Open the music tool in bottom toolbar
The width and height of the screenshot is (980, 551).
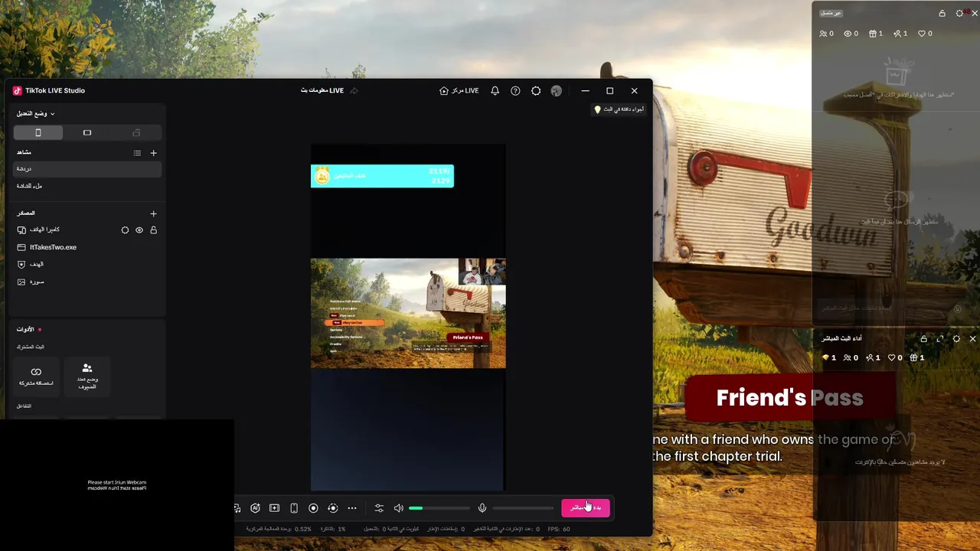[237, 508]
